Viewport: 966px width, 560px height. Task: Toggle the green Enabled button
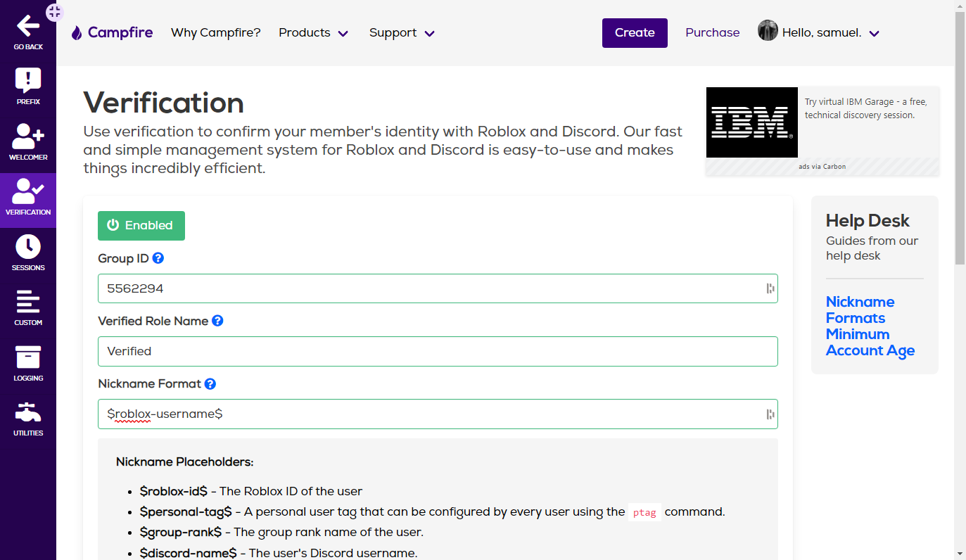tap(141, 226)
